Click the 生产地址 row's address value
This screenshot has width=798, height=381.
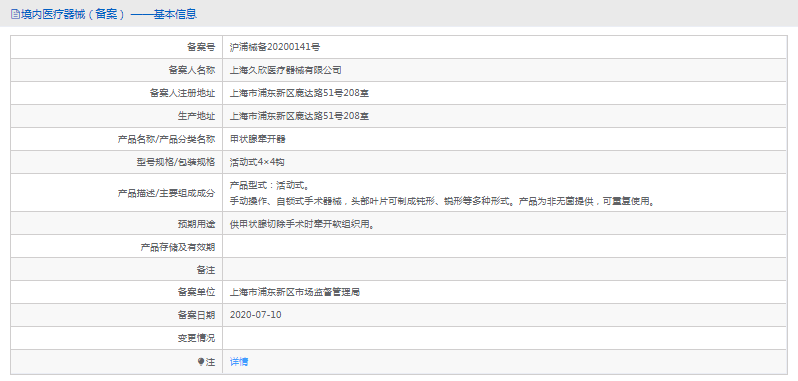(299, 116)
